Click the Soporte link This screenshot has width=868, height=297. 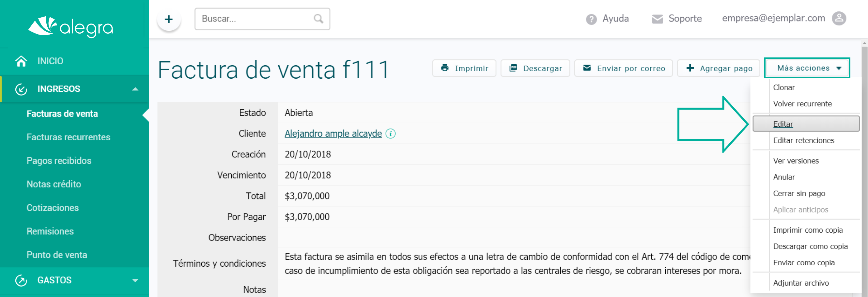685,19
